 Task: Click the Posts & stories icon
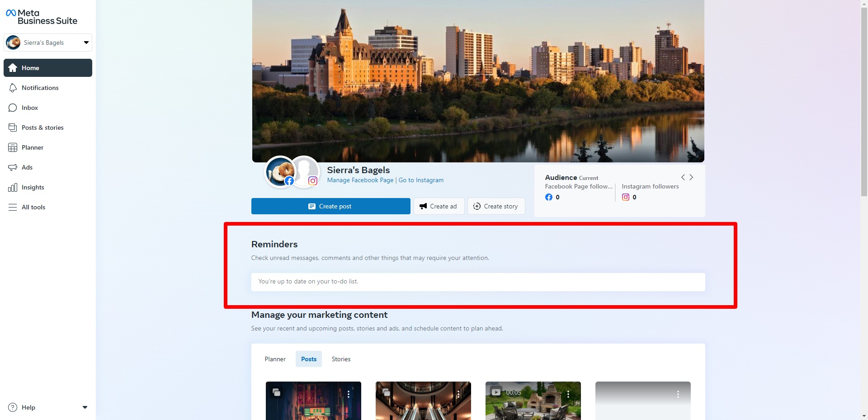(13, 127)
